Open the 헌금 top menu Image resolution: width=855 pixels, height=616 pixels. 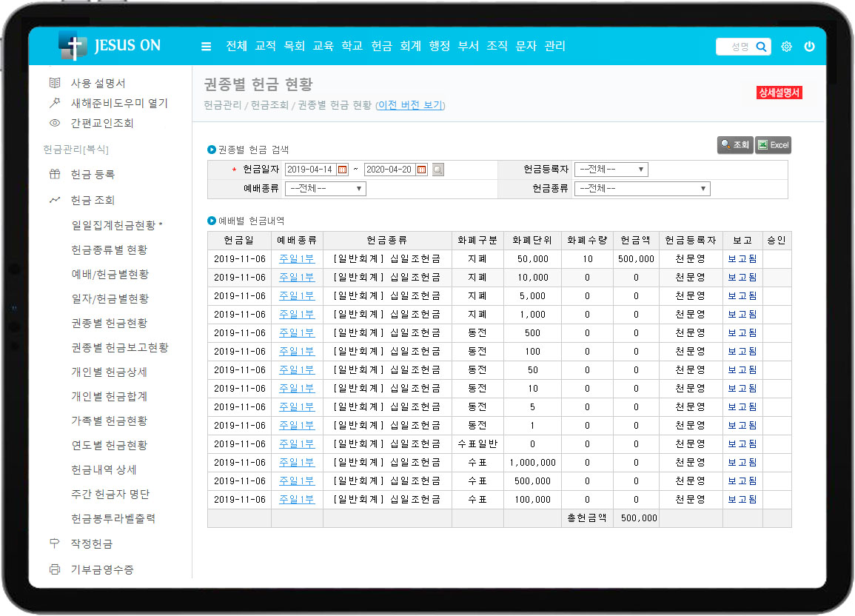click(x=381, y=46)
